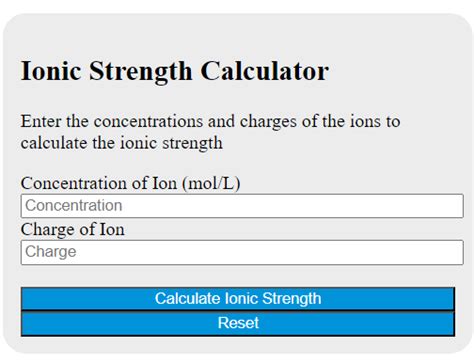Click the 'Strength' word in the page title
Screen dimensions: 474x363
pos(141,72)
